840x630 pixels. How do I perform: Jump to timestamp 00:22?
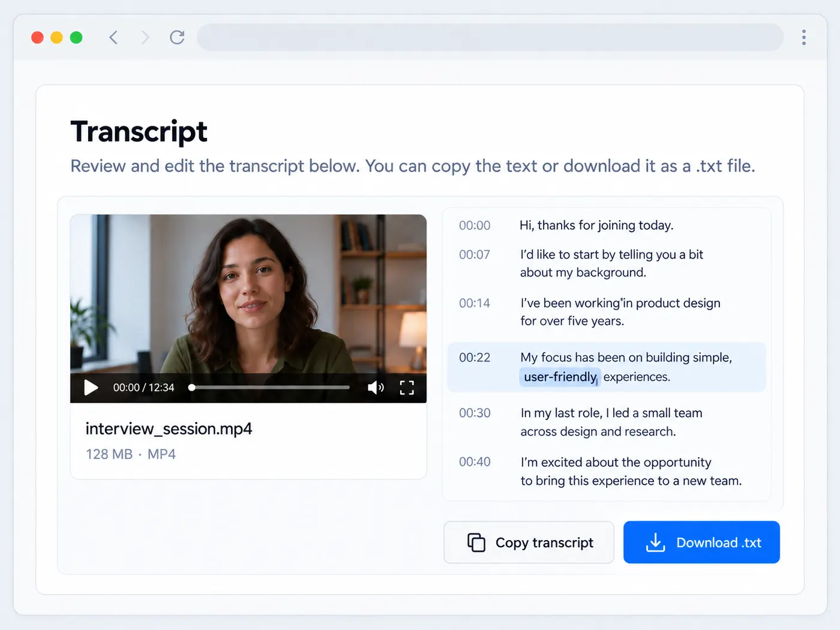click(x=475, y=358)
